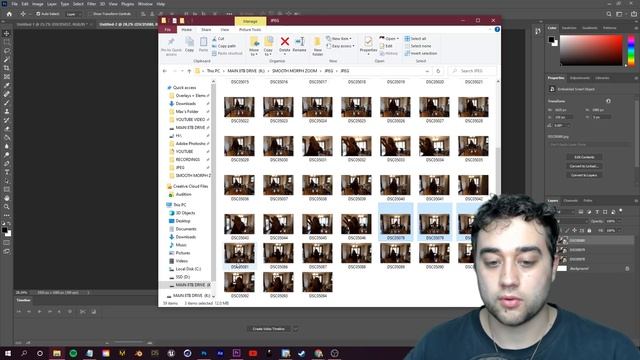The width and height of the screenshot is (640, 360).
Task: Select the Clone Stamp tool
Action: click(x=7, y=111)
